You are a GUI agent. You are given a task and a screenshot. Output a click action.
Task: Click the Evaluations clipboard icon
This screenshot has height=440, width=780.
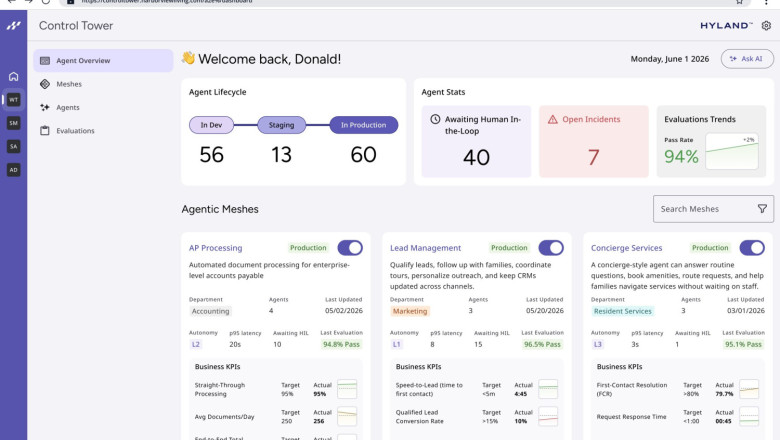point(45,131)
